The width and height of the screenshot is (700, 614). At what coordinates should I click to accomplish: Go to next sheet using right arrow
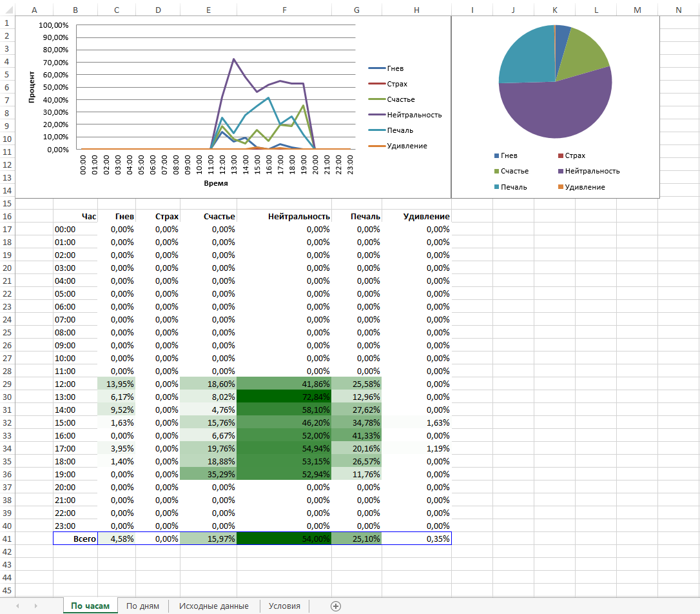click(x=35, y=606)
